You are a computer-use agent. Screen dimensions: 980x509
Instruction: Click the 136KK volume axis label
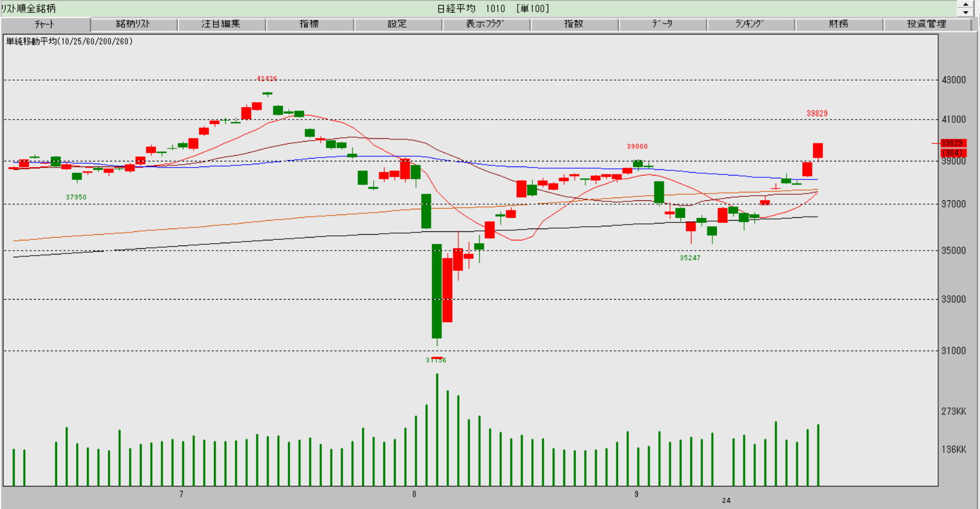954,450
